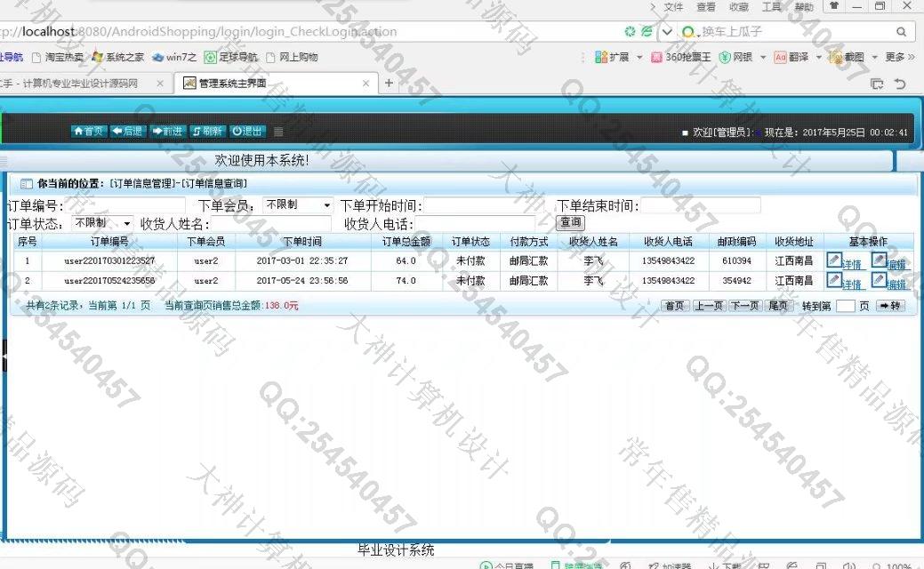Open the 翻译 translate dropdown
Screen dimensions: 924x569
(x=818, y=57)
